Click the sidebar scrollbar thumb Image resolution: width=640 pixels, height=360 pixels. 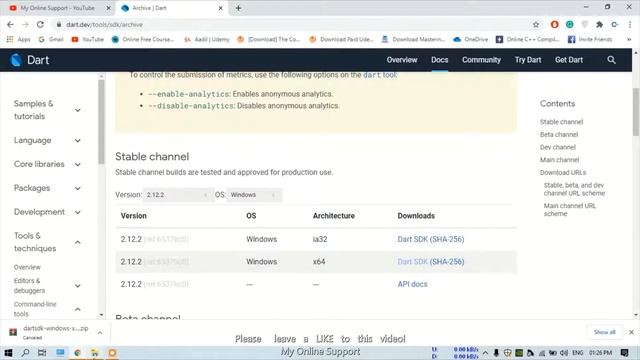pos(101,122)
